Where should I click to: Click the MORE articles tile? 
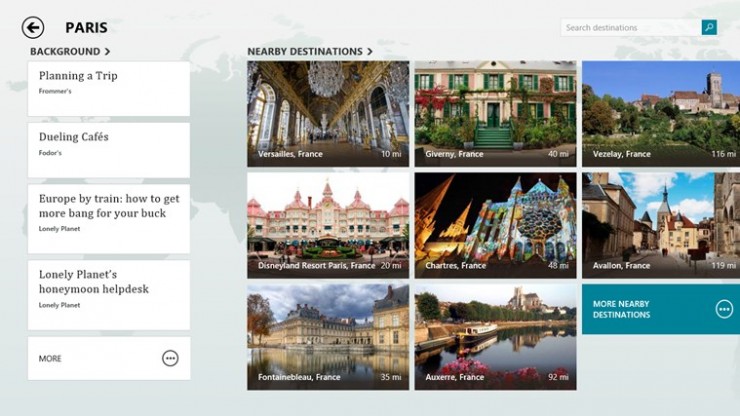[109, 358]
